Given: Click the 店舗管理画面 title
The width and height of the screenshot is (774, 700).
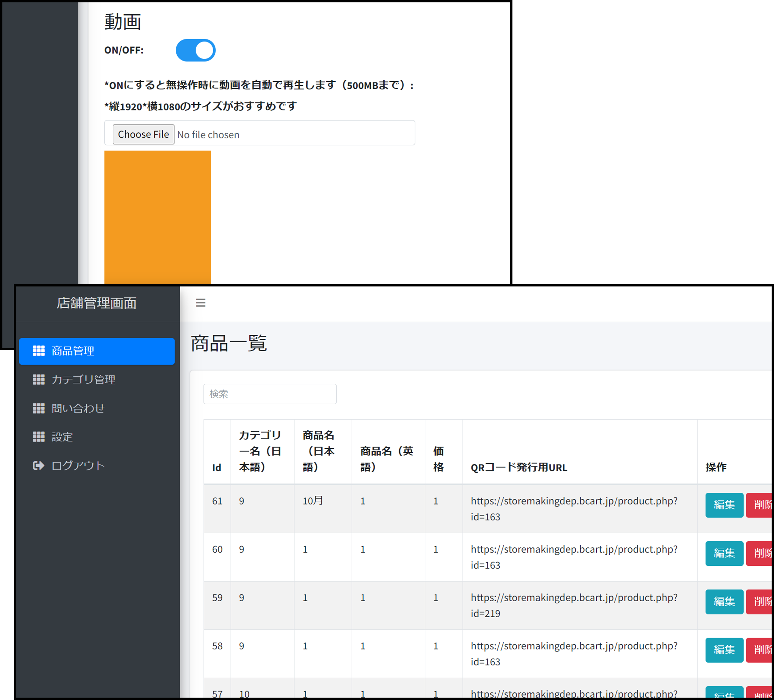Looking at the screenshot, I should 97,303.
